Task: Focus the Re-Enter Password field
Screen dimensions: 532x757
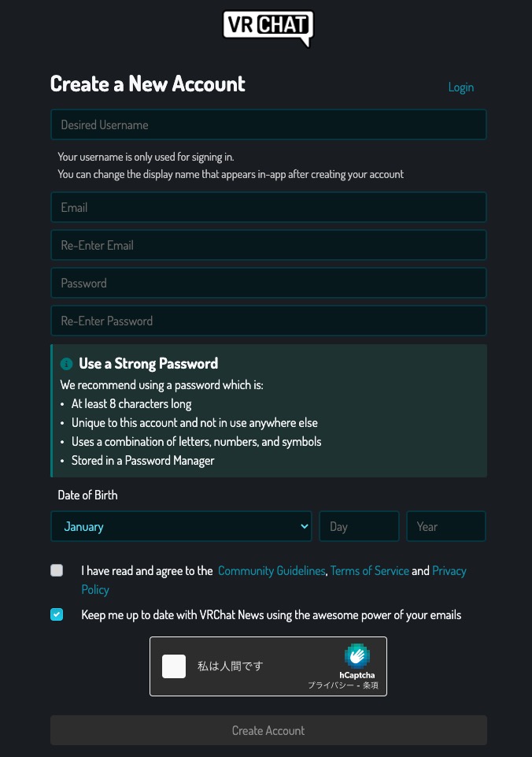Action: coord(268,321)
